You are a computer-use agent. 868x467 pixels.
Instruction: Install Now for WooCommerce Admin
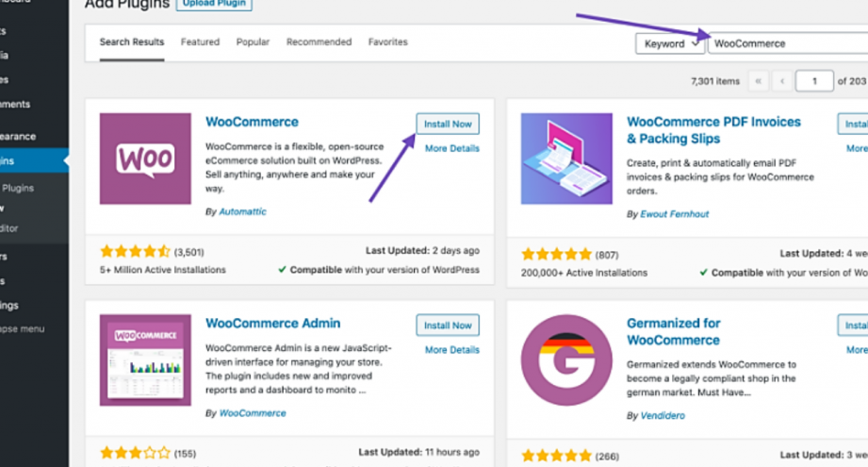pyautogui.click(x=448, y=325)
